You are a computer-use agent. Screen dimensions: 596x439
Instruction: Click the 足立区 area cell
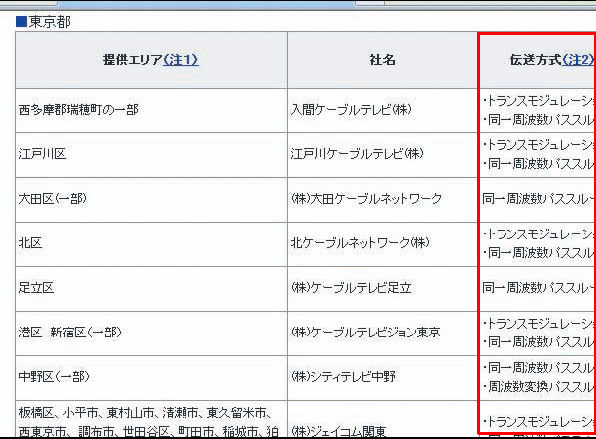click(x=151, y=289)
